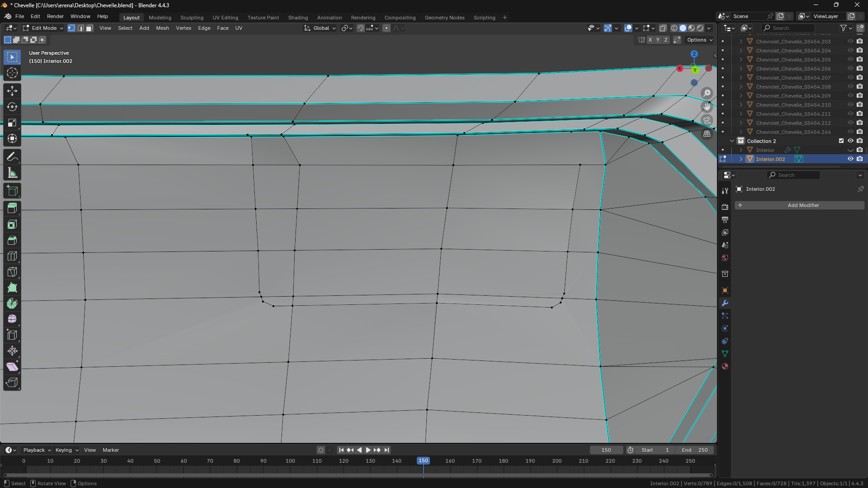Image resolution: width=868 pixels, height=488 pixels.
Task: Activate the Scale tool
Action: coord(12,123)
